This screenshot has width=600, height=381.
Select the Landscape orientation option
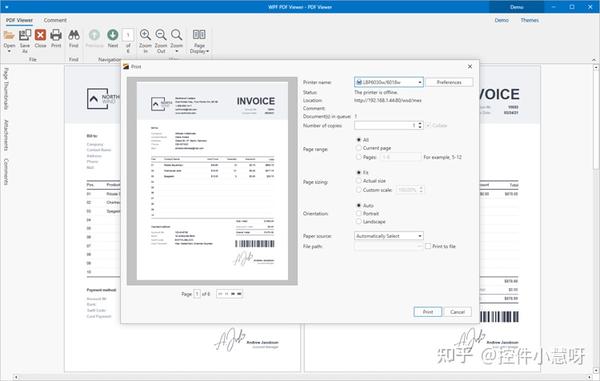[x=359, y=222]
